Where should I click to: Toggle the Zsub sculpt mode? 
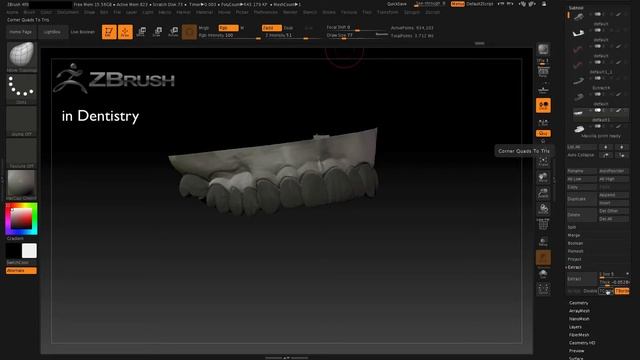click(x=288, y=28)
